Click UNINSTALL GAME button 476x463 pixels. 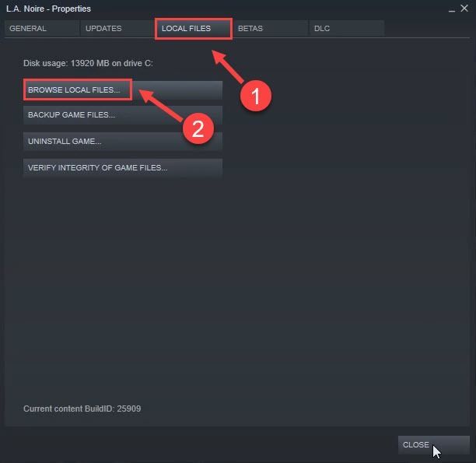tap(123, 142)
